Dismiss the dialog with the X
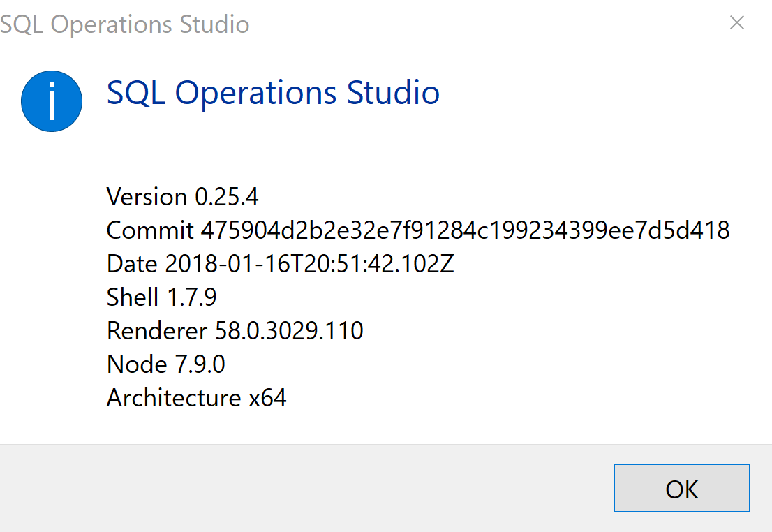The height and width of the screenshot is (532, 772). click(x=737, y=23)
